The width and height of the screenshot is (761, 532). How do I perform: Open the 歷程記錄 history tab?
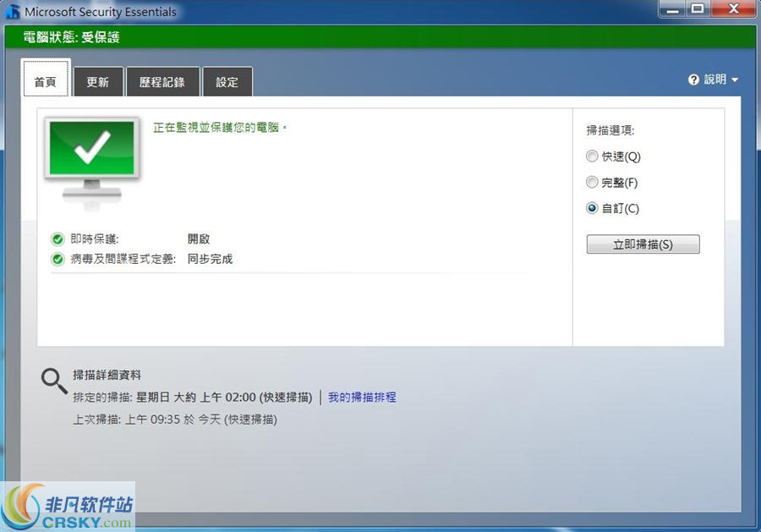coord(162,81)
